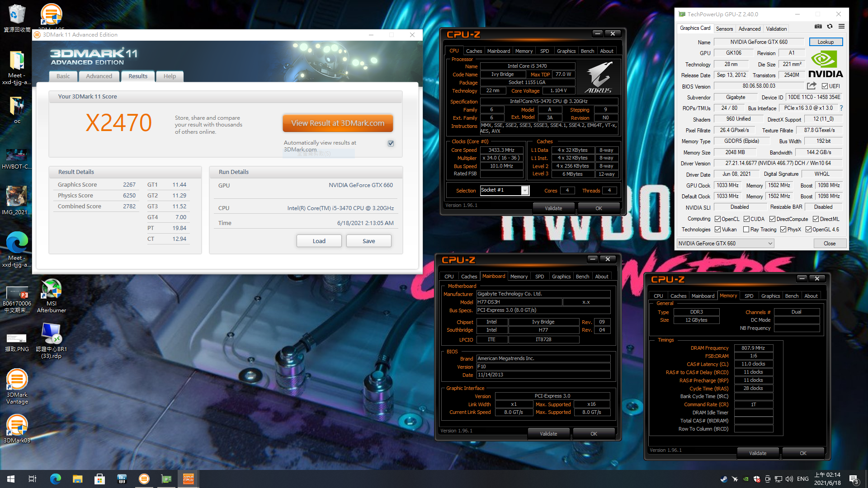The width and height of the screenshot is (868, 488).
Task: Toggle the OpenCL checkbox
Action: (x=717, y=219)
